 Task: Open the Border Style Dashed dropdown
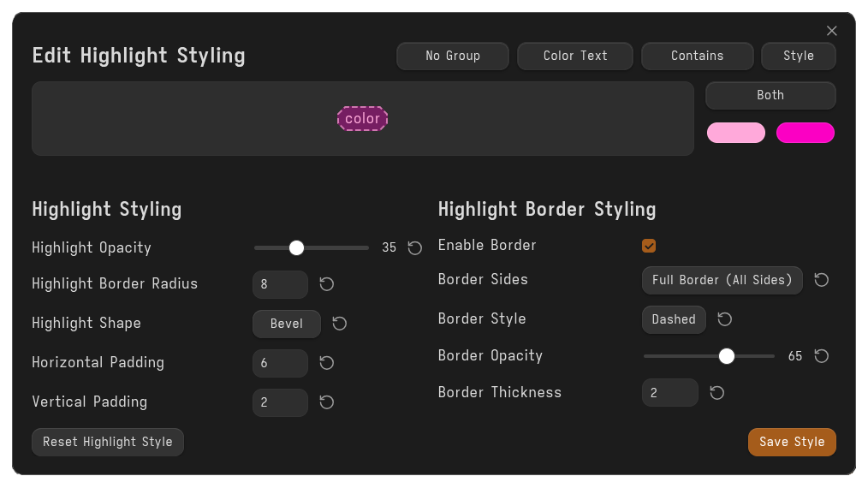tap(674, 319)
